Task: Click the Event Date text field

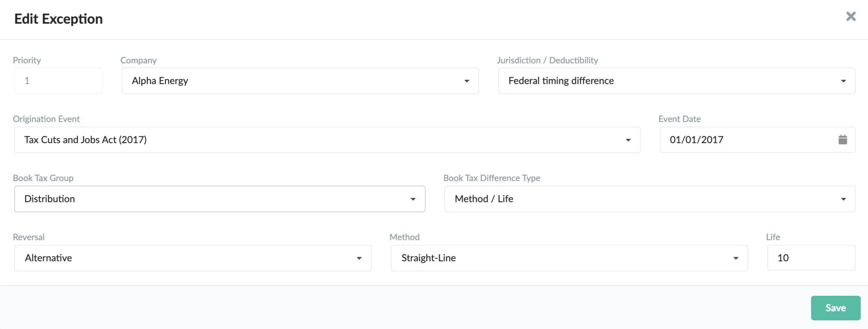Action: coord(743,140)
